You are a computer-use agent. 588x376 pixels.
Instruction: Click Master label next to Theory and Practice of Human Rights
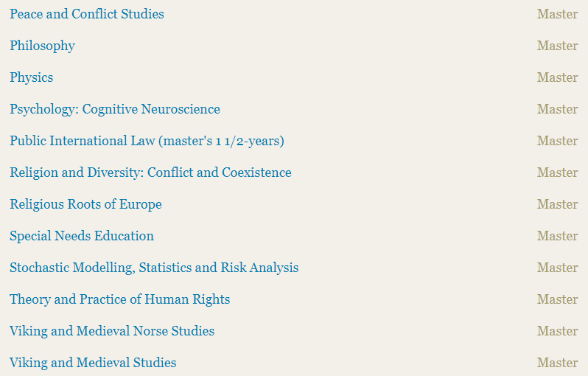[557, 299]
